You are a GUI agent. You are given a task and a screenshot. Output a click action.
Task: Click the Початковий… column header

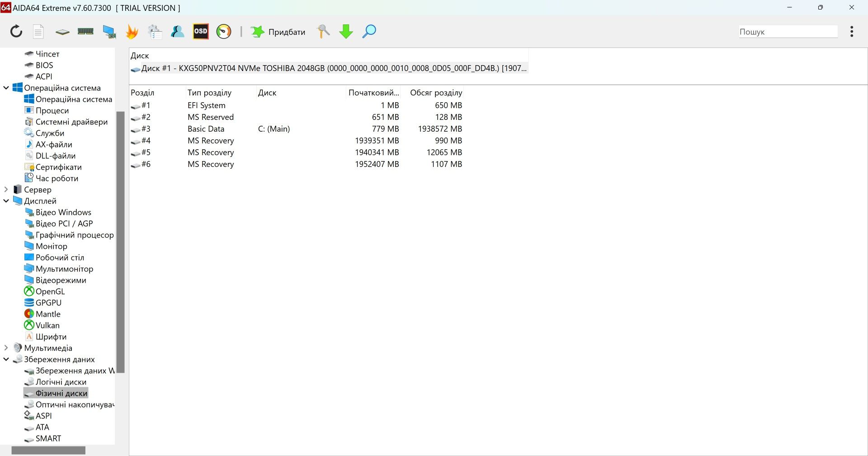click(x=373, y=93)
